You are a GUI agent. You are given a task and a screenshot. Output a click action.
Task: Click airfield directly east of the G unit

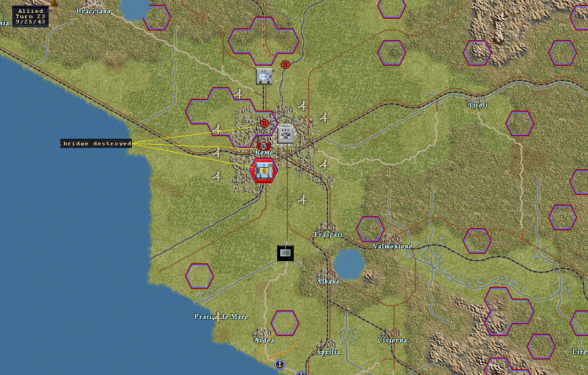click(x=324, y=164)
